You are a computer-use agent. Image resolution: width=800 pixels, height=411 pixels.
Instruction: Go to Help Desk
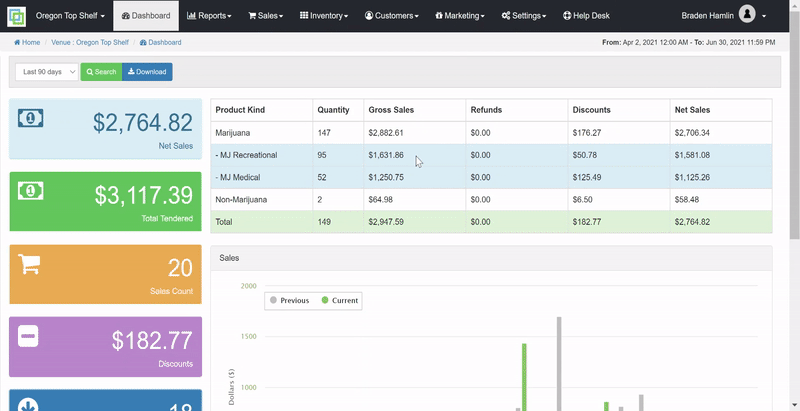586,16
